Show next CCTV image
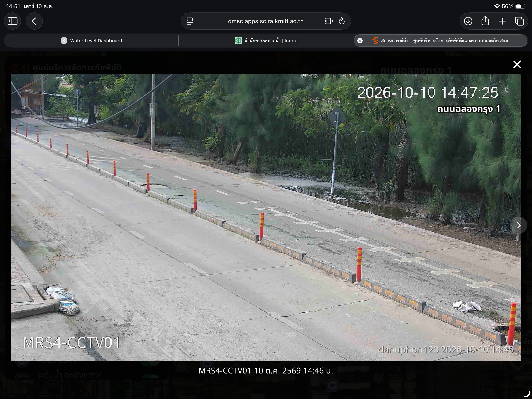The height and width of the screenshot is (399, 532). [519, 225]
